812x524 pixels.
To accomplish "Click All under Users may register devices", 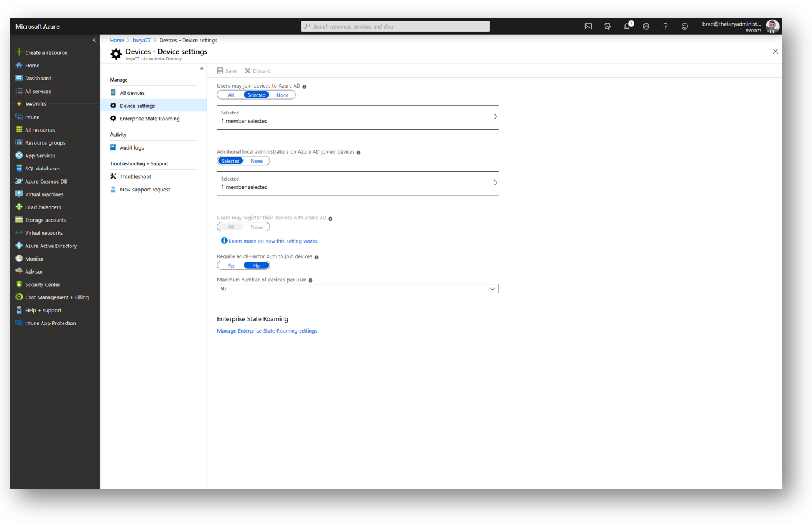I will click(x=231, y=227).
